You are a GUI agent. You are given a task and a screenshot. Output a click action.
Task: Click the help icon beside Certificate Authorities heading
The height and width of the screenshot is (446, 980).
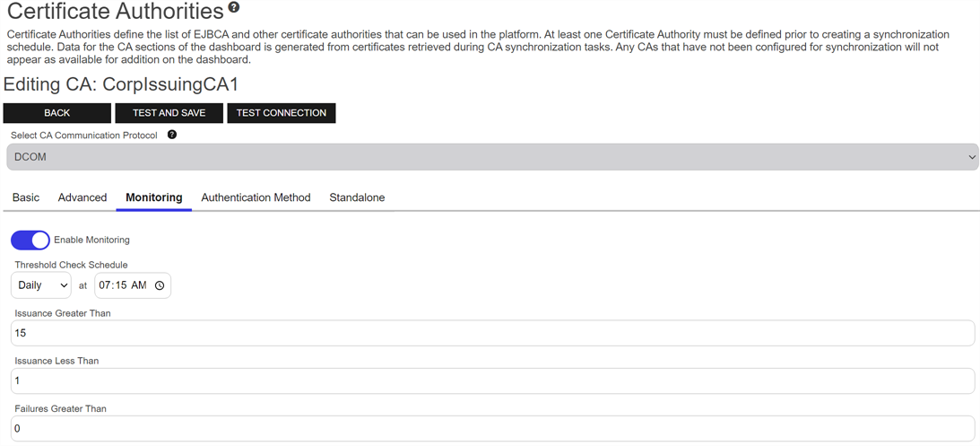[234, 8]
